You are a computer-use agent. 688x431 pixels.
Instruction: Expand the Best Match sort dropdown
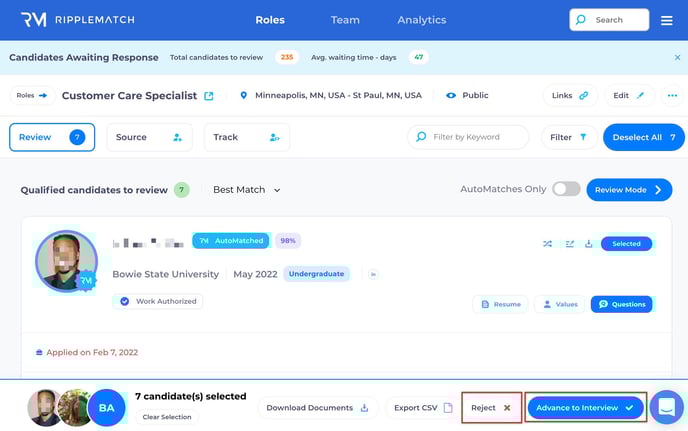coord(247,190)
